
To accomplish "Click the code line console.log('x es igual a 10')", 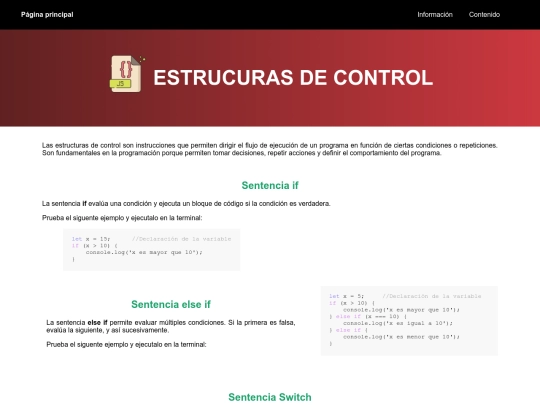I will (x=398, y=323).
